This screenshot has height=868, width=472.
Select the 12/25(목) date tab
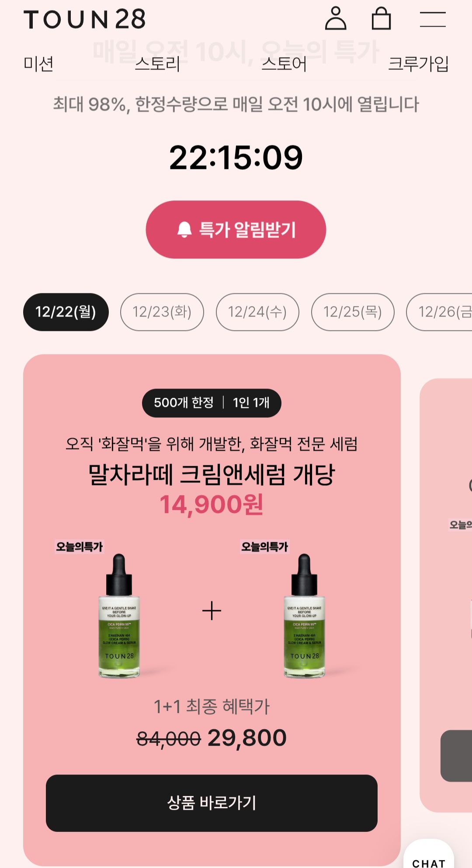click(353, 312)
